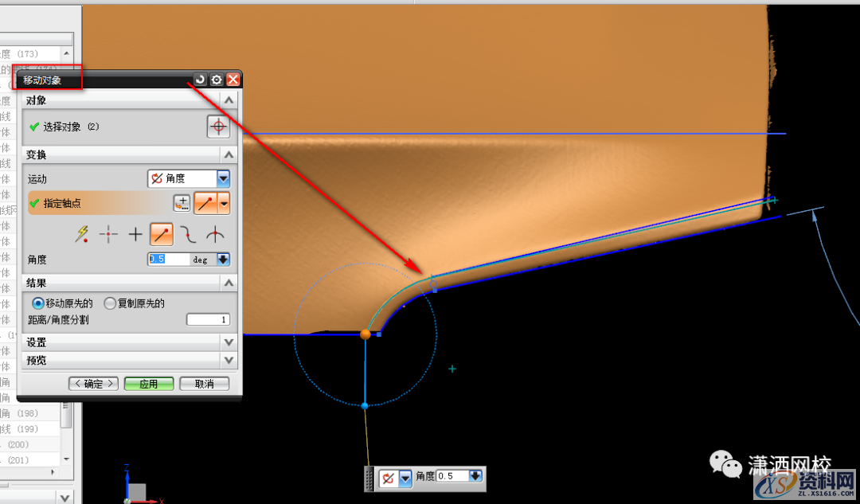The width and height of the screenshot is (860, 504).
Task: Select 复制原先的 radio button
Action: tap(110, 303)
